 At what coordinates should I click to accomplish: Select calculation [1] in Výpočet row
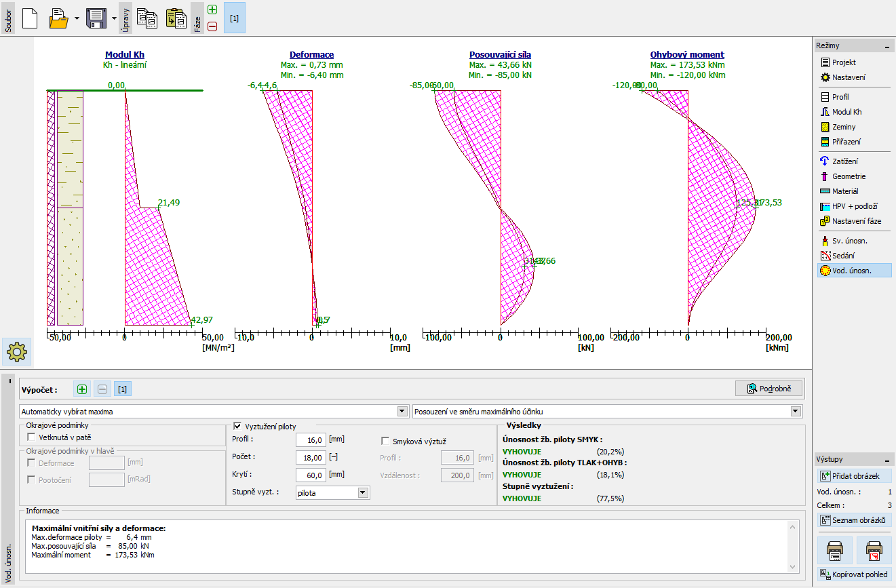123,389
